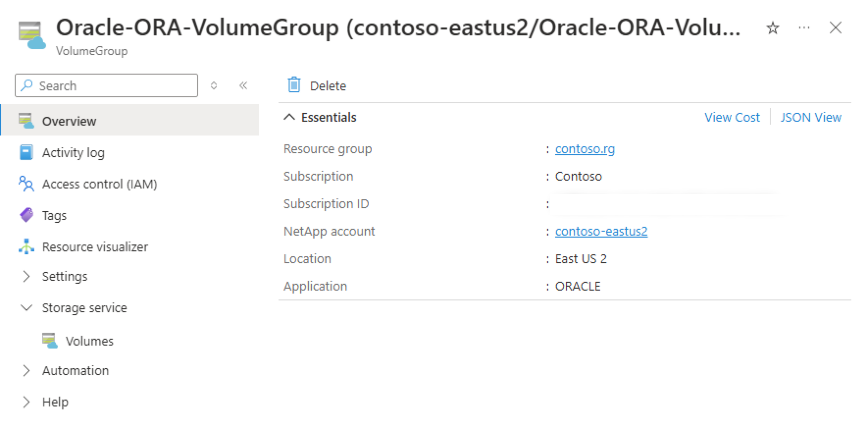The height and width of the screenshot is (431, 868).
Task: Open JSON View link
Action: coord(811,117)
